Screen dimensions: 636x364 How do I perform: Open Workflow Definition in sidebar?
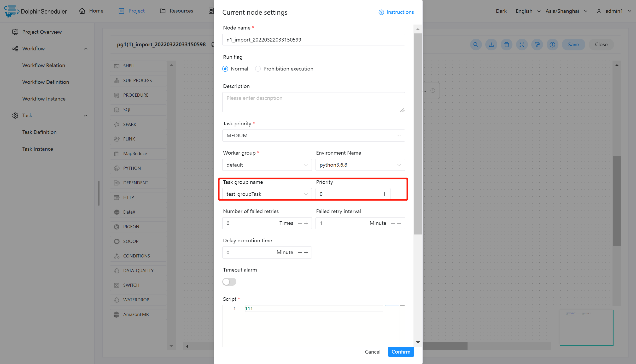(x=45, y=82)
